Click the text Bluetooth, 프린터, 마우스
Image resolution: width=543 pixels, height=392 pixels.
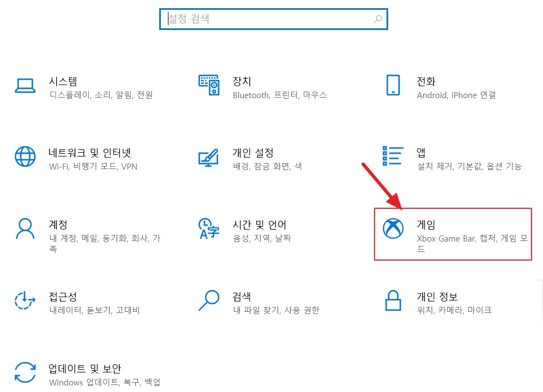(280, 95)
